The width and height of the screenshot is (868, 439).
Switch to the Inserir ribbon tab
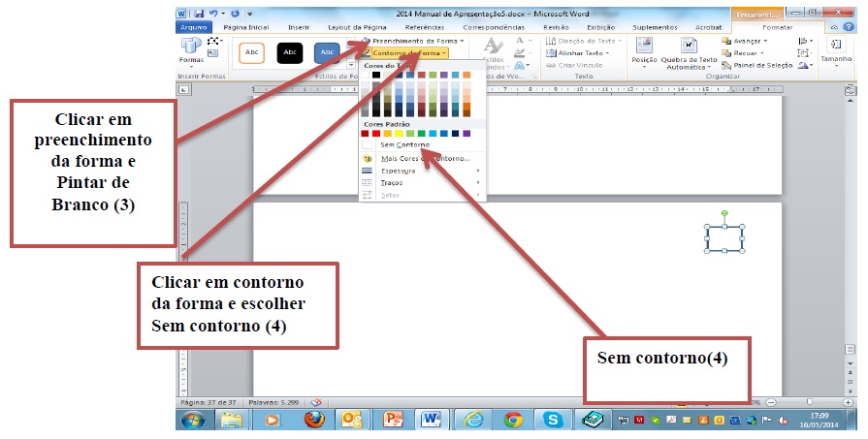pos(299,28)
